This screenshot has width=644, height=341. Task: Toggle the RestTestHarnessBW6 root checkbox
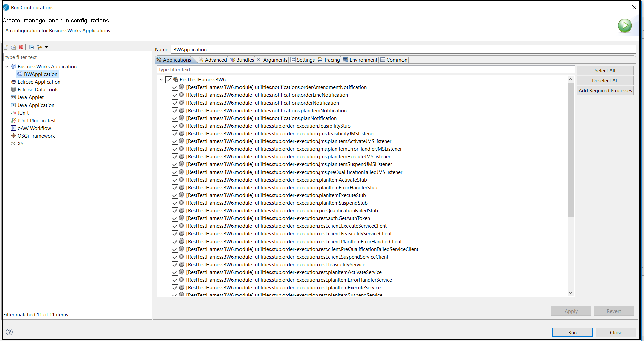click(168, 80)
